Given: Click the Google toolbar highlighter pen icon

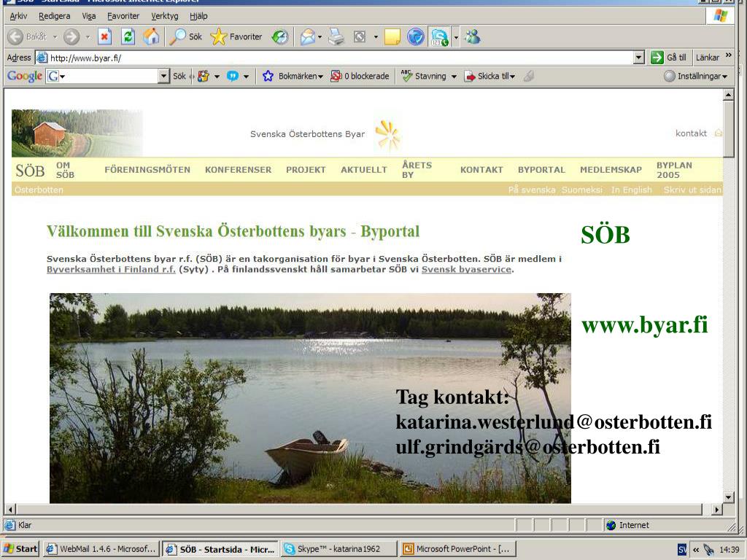Looking at the screenshot, I should point(528,76).
